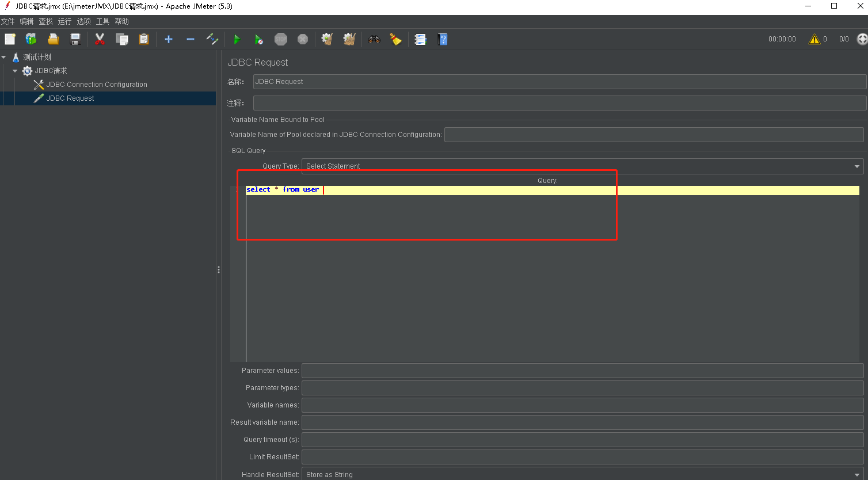Click the Result variable name field

point(583,422)
